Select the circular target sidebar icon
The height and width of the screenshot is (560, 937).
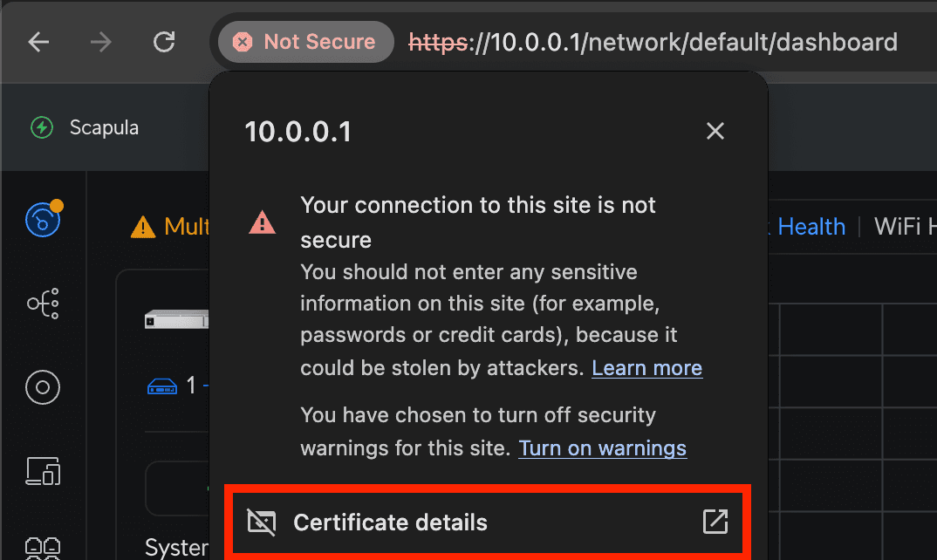[x=43, y=387]
